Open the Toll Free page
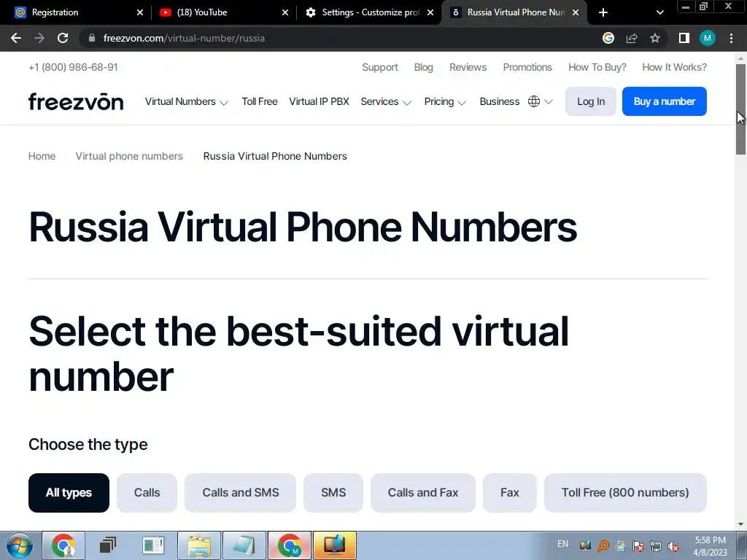This screenshot has width=747, height=560. [259, 101]
